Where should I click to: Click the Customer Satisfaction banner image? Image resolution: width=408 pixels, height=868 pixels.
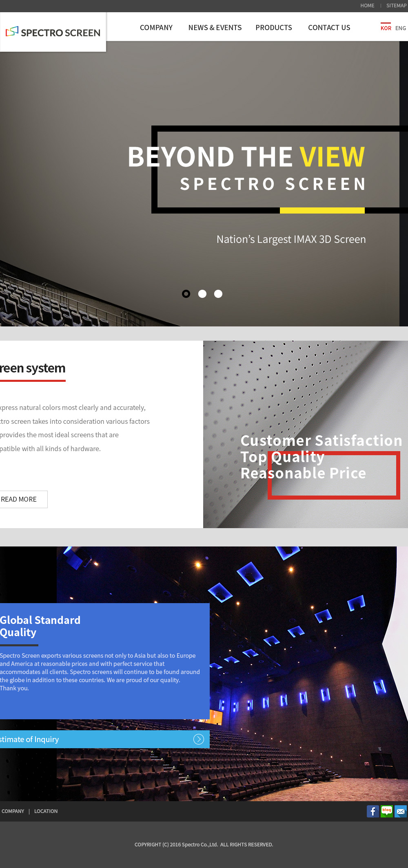pos(306,434)
